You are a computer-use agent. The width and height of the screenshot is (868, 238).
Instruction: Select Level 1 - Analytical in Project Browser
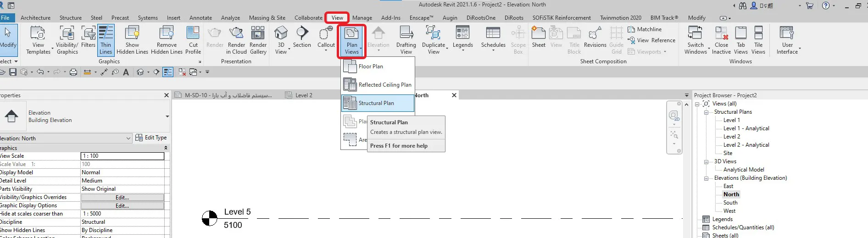coord(746,128)
